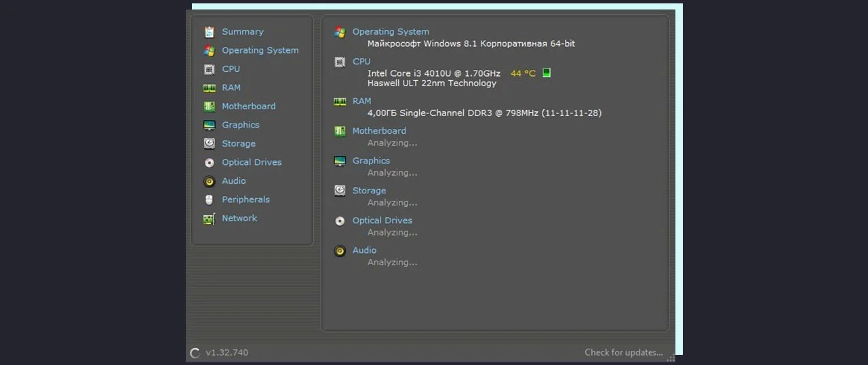
Task: Click the Motherboard icon in summary panel
Action: click(340, 131)
